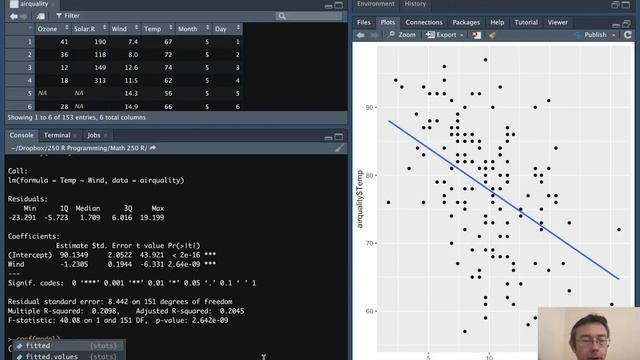Close the Jobs tab
Viewport: 640px width, 360px height.
click(x=105, y=136)
